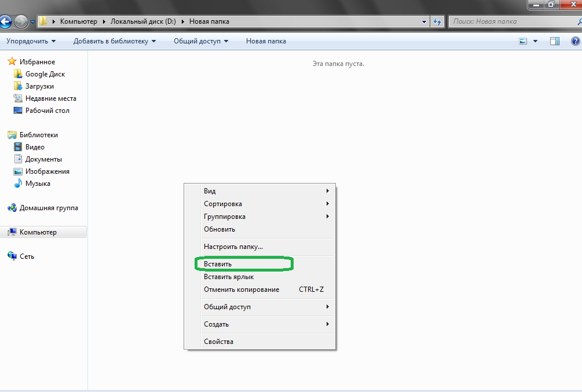Screen dimensions: 582x392
Task: Open the Загрузки folder in sidebar
Action: [39, 86]
